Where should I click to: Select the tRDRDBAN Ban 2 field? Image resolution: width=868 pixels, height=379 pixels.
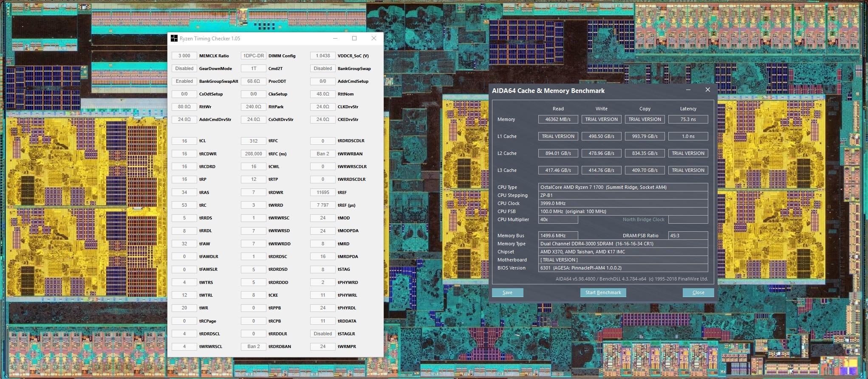click(x=254, y=346)
